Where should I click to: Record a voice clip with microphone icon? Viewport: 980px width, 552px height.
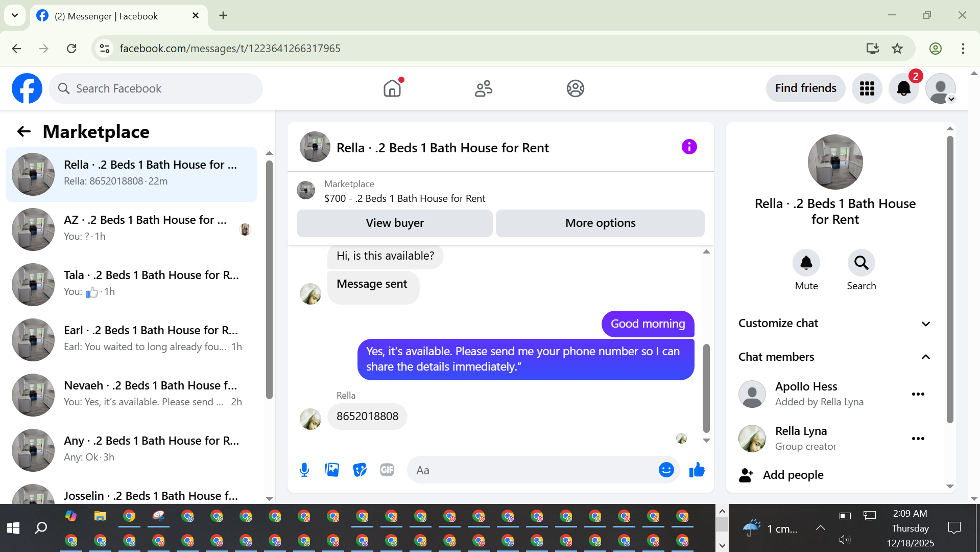tap(304, 470)
